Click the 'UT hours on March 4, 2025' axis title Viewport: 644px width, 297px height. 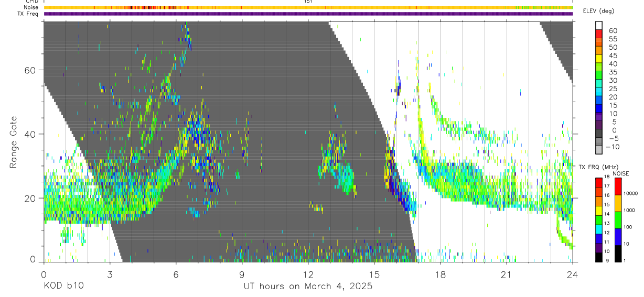pyautogui.click(x=308, y=287)
